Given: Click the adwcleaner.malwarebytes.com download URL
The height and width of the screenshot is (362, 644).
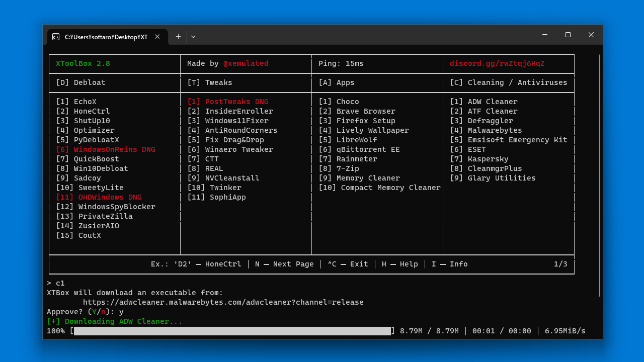Looking at the screenshot, I should pyautogui.click(x=223, y=302).
